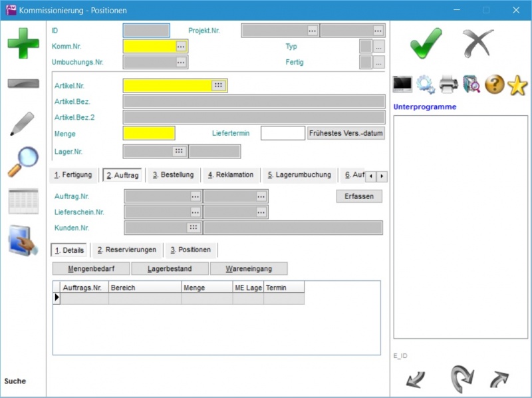Screen dimensions: 532x398
Task: Select the 2. Reservierungen sub-tab
Action: point(126,250)
